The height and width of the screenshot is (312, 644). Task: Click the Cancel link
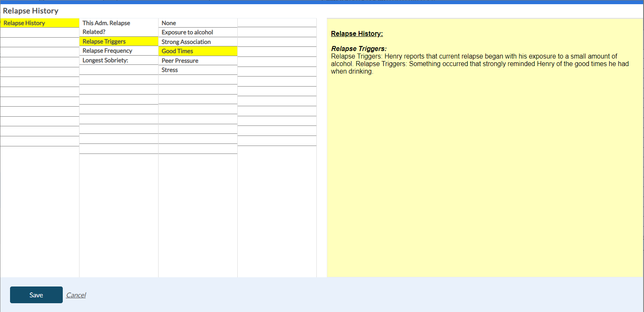76,295
